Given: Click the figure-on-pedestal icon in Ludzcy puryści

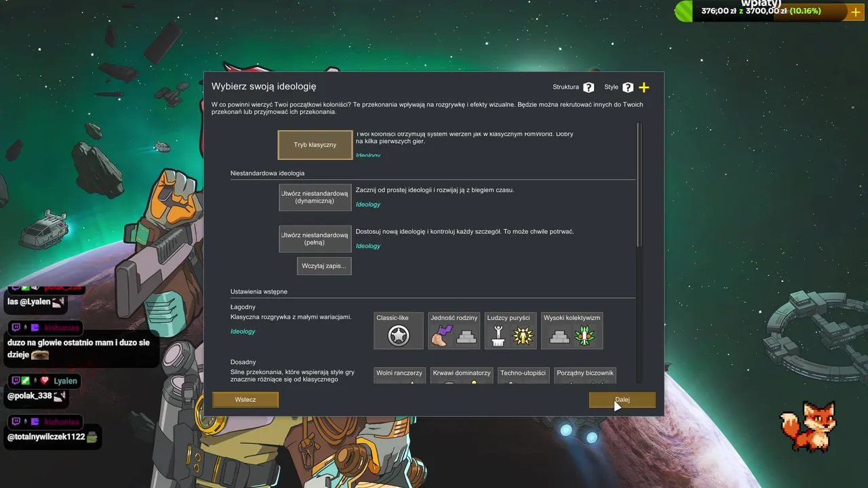Looking at the screenshot, I should click(x=498, y=335).
